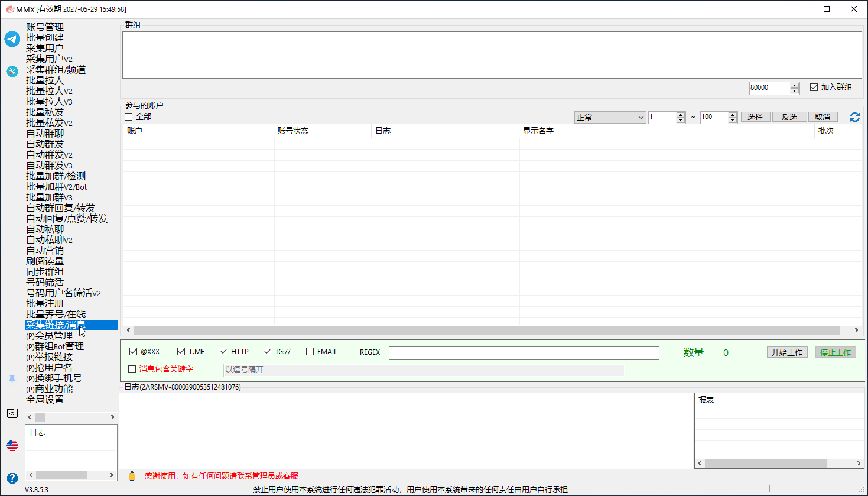Click the 群组 text area
Image resolution: width=868 pixels, height=496 pixels.
tap(492, 55)
